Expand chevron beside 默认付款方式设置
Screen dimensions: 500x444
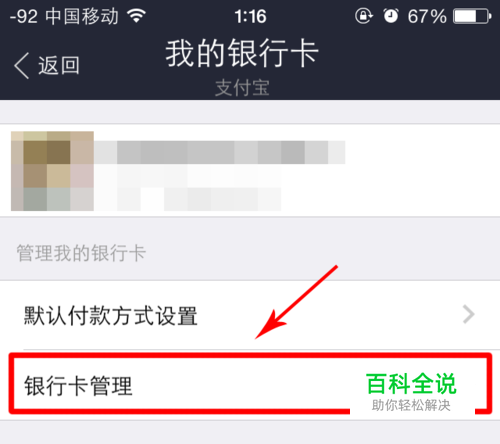point(469,315)
